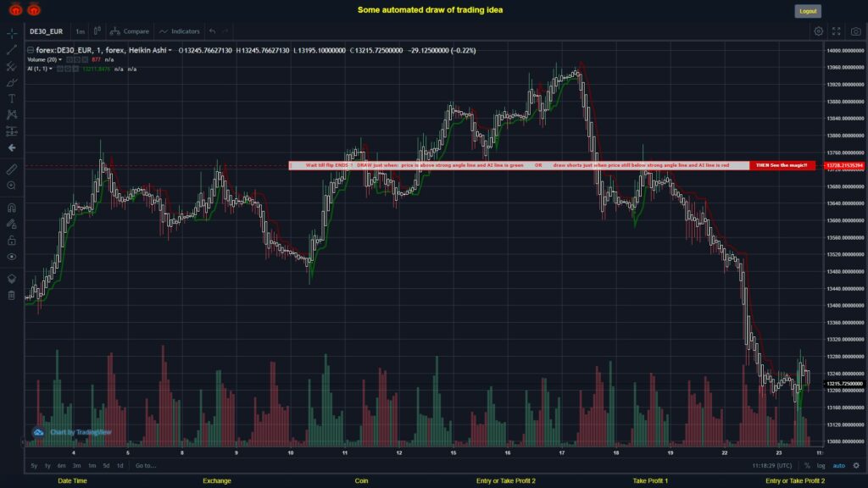Click the red 'THEN See the magic!!' label
The height and width of the screenshot is (488, 868).
782,165
